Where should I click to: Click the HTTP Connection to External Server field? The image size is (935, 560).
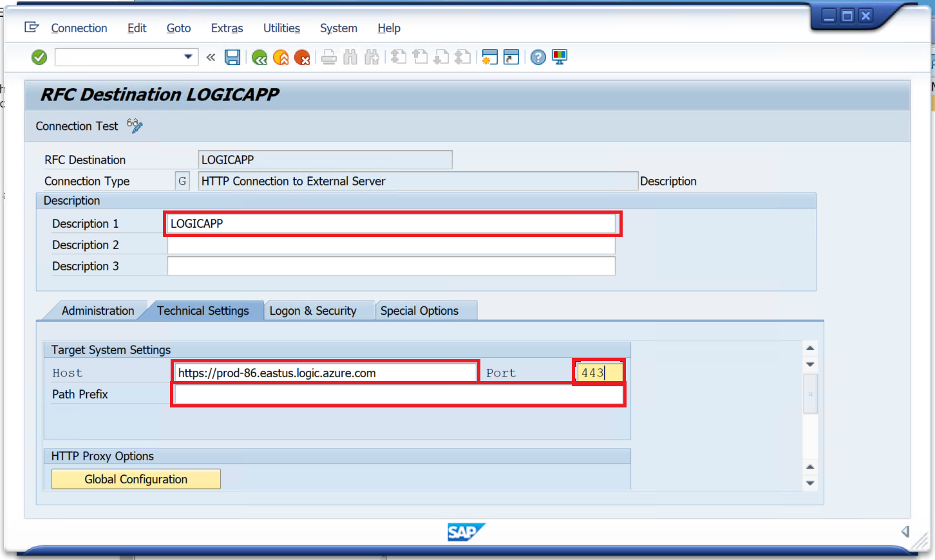coord(418,181)
